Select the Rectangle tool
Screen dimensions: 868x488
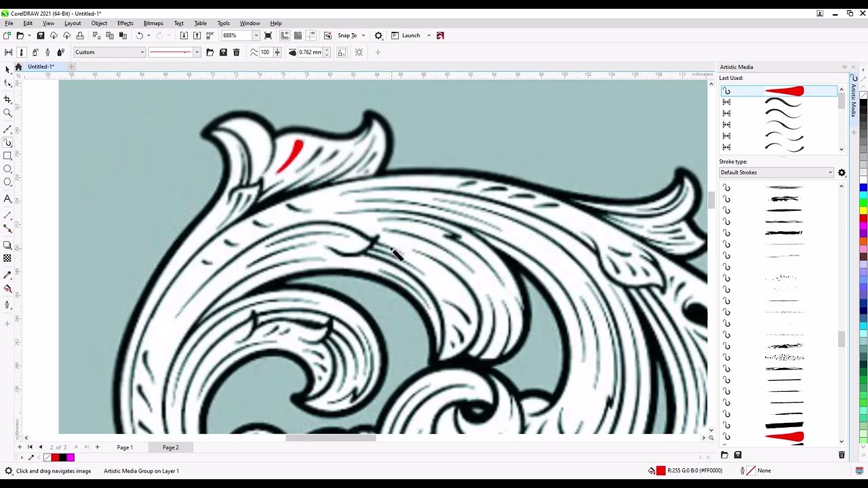point(7,156)
